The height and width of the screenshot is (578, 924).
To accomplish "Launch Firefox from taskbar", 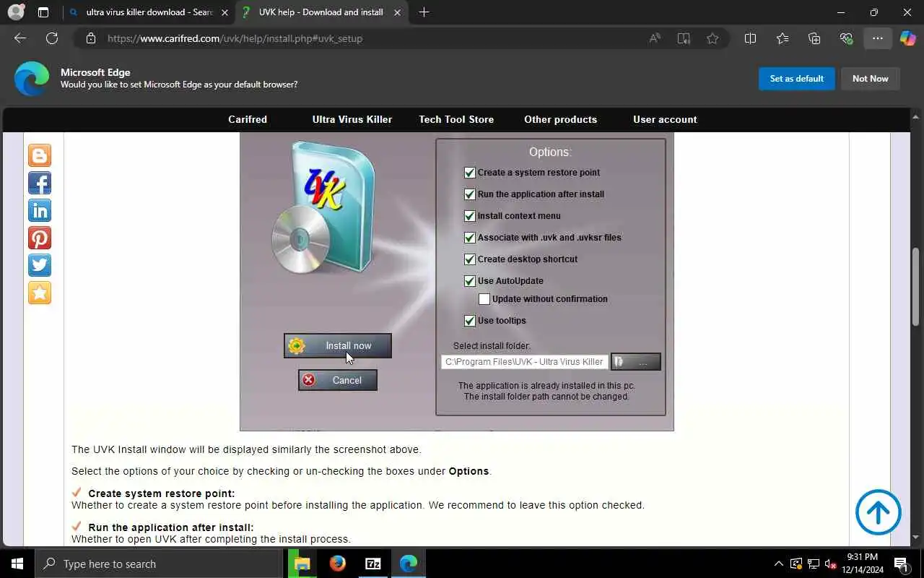I will pyautogui.click(x=337, y=564).
